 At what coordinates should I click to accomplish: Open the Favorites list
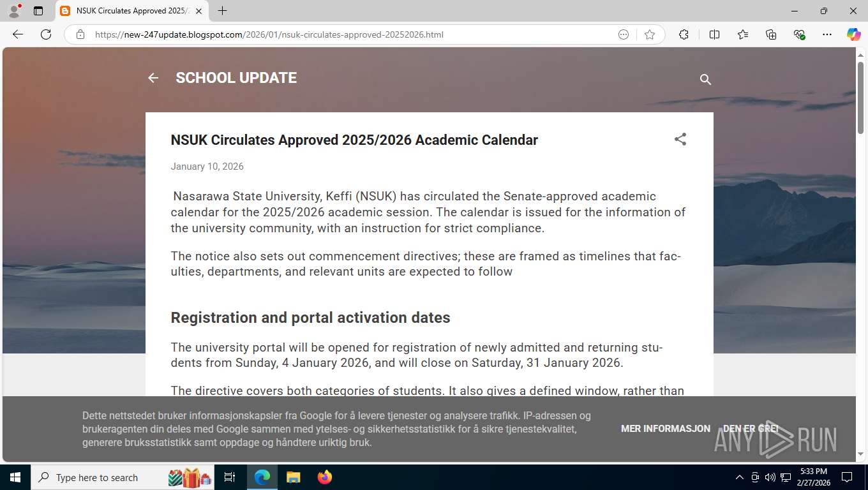click(743, 34)
